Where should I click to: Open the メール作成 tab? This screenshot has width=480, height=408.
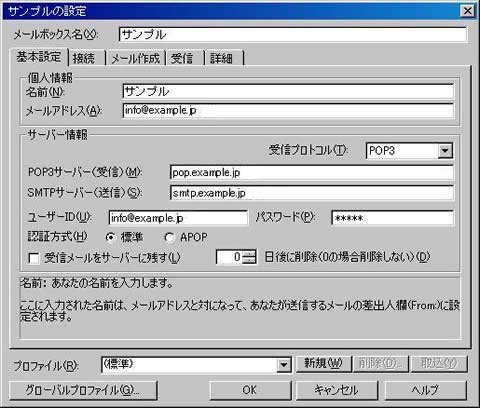click(x=135, y=58)
